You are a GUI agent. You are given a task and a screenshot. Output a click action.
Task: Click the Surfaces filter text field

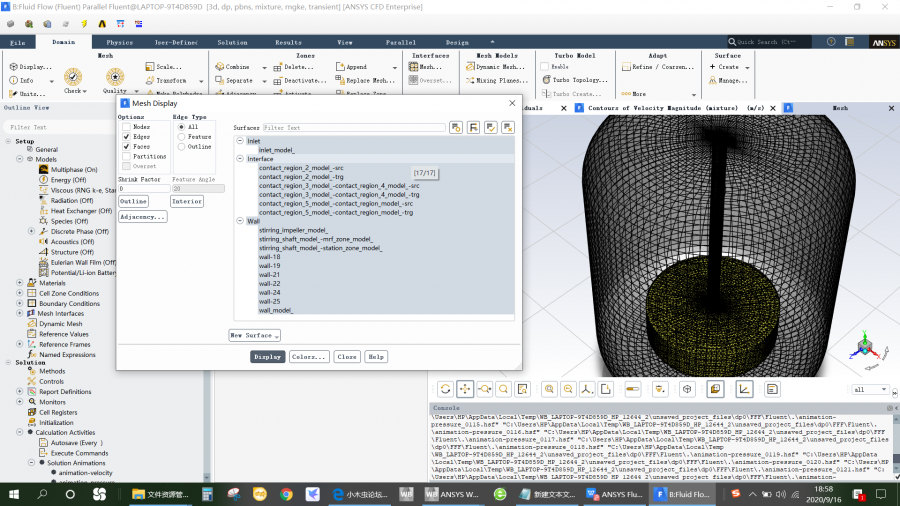[x=354, y=128]
